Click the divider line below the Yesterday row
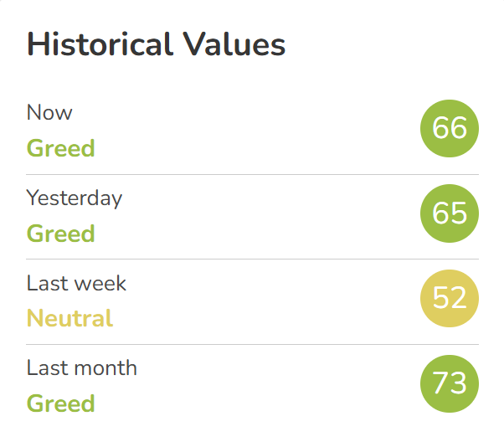This screenshot has width=504, height=447. [252, 259]
